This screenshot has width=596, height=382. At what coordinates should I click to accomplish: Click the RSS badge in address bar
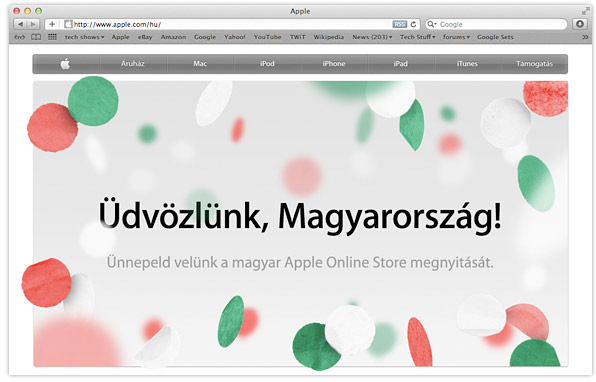[399, 24]
